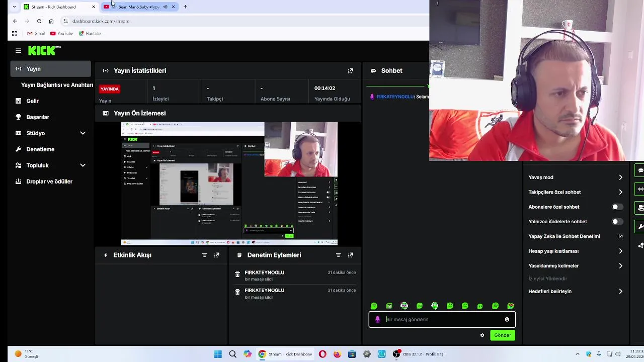Image resolution: width=644 pixels, height=362 pixels.
Task: Open weather widget showing Güneşli
Action: tap(26, 354)
